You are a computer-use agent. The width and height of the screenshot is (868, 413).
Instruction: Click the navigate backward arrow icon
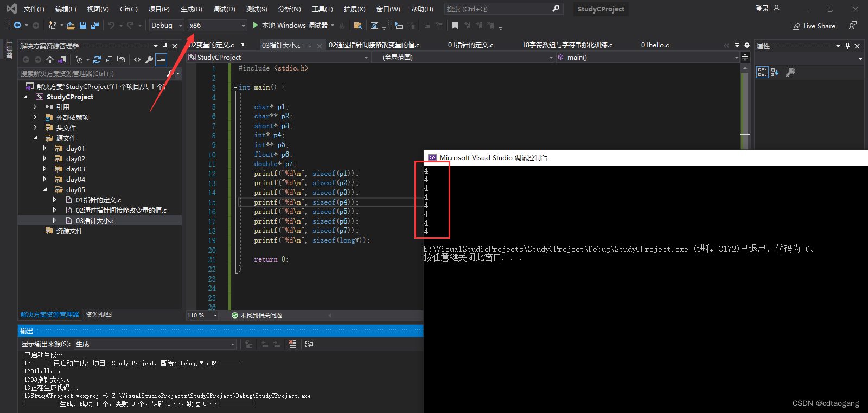pyautogui.click(x=17, y=26)
